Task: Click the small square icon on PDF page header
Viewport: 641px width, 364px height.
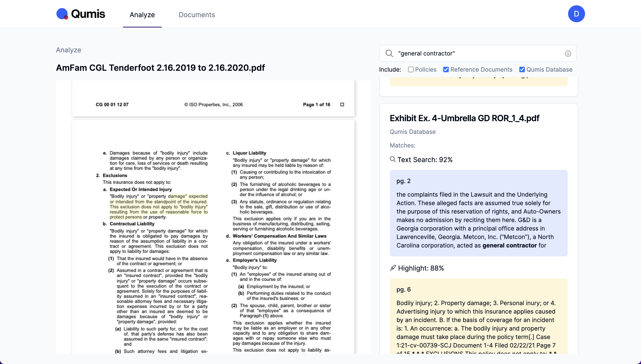Action: 342,104
